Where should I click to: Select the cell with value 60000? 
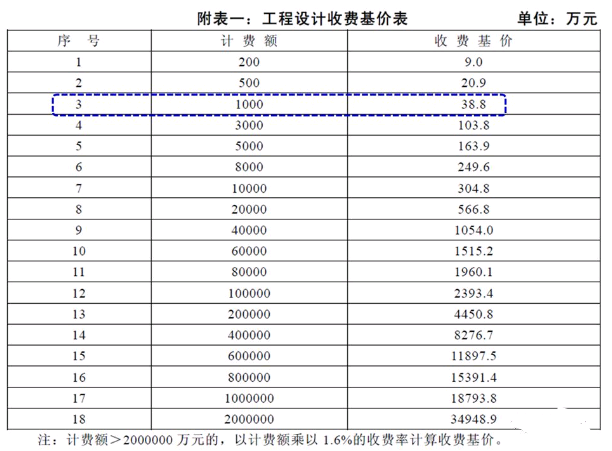coord(249,251)
